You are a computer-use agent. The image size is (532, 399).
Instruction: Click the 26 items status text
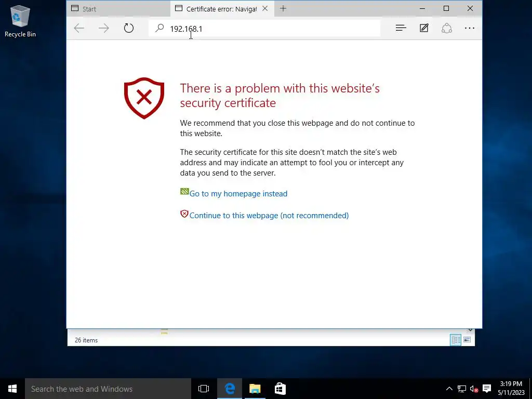86,340
